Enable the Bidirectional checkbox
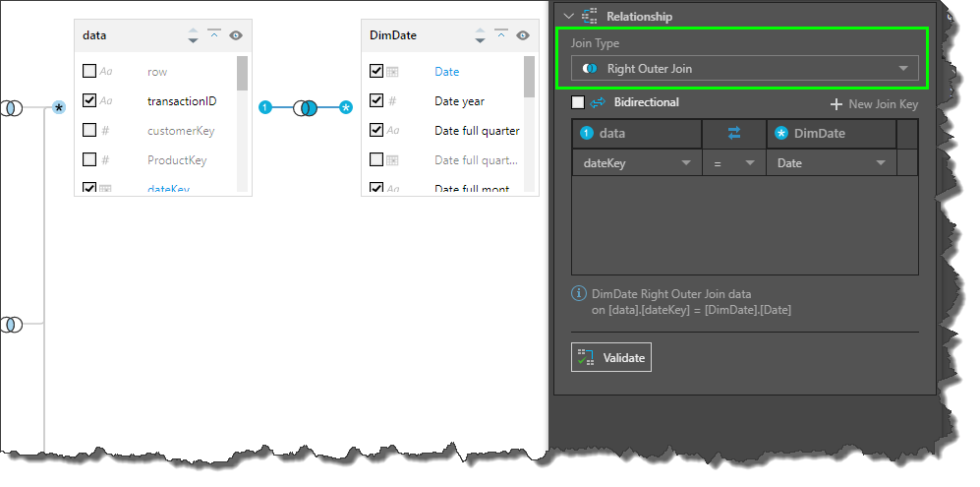Image resolution: width=980 pixels, height=487 pixels. (x=578, y=102)
